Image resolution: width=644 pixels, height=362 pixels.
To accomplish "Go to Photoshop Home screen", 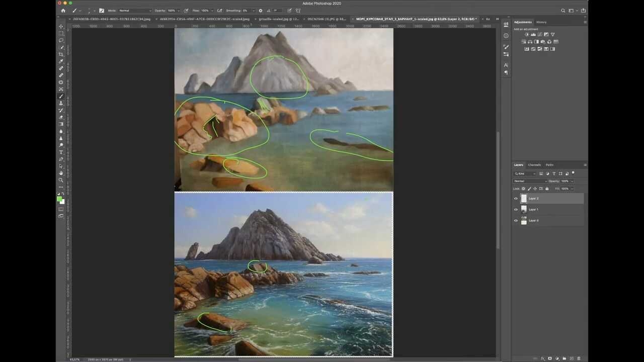I will pyautogui.click(x=63, y=11).
